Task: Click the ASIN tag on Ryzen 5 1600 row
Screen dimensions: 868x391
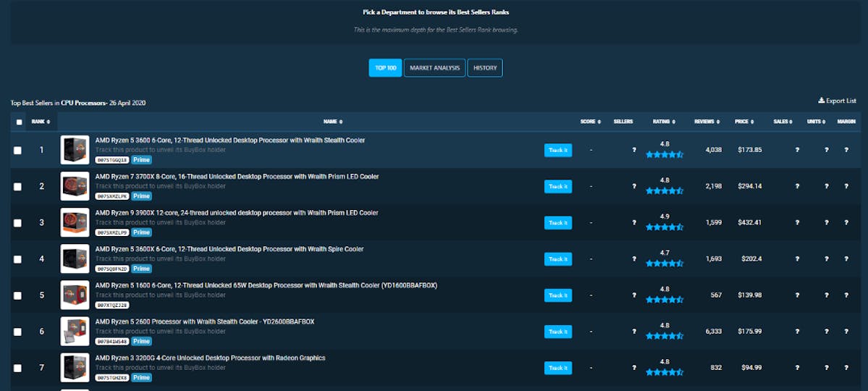Action: (x=112, y=305)
